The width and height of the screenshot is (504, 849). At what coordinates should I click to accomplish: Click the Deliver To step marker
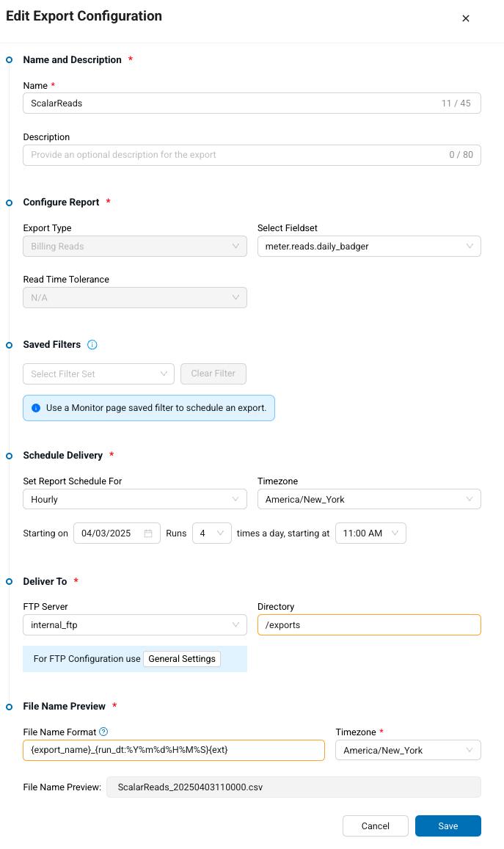point(9,581)
